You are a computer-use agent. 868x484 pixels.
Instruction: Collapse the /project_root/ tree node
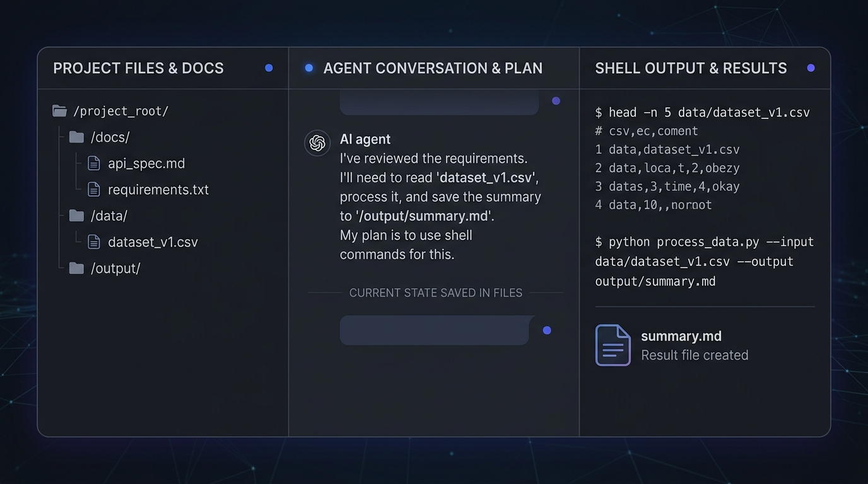click(x=120, y=112)
